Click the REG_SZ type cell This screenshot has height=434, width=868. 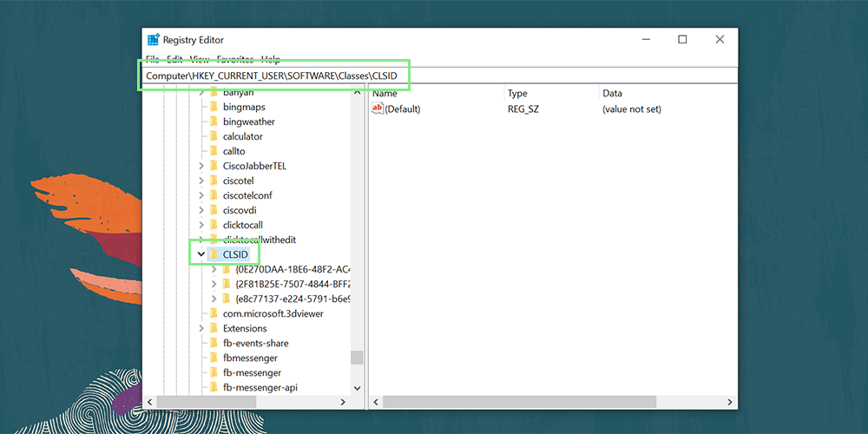[x=523, y=109]
